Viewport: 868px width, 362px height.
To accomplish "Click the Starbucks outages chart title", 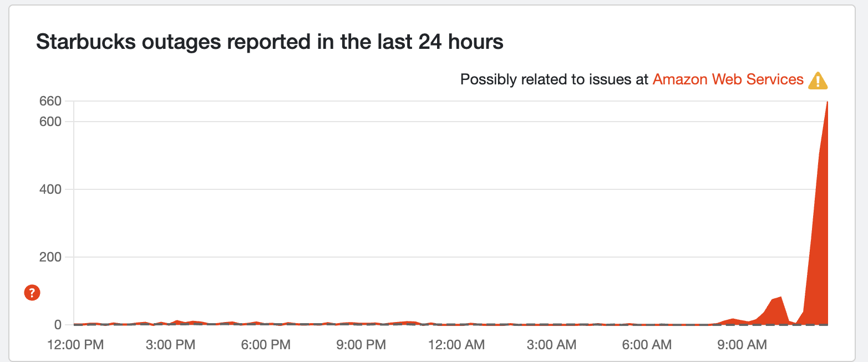I will click(270, 42).
